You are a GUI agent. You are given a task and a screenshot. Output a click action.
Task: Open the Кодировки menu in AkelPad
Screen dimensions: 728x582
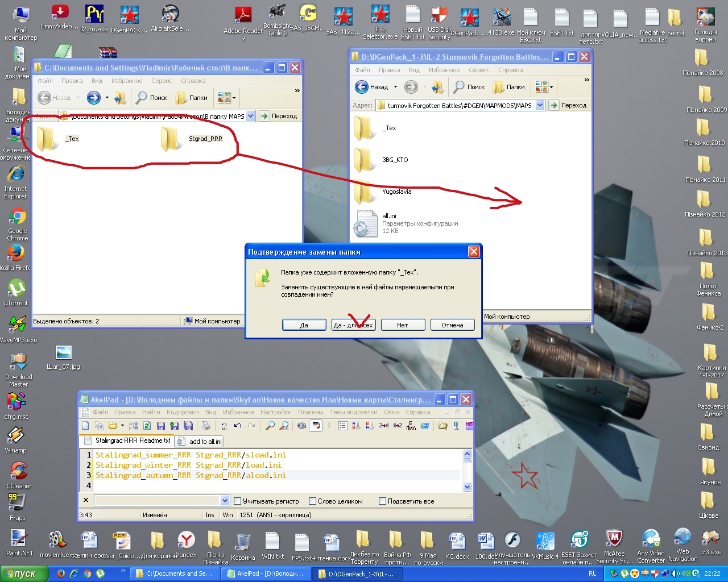click(x=183, y=412)
